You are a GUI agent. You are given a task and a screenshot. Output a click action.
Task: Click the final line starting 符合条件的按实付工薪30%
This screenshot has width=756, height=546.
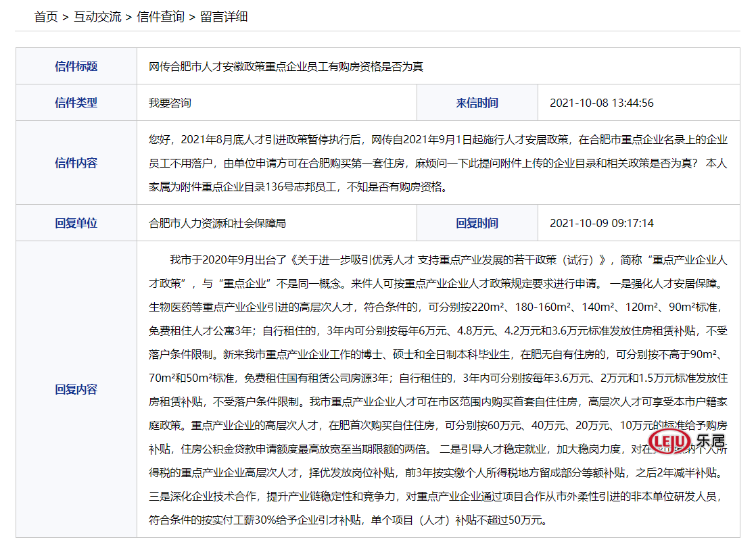348,520
